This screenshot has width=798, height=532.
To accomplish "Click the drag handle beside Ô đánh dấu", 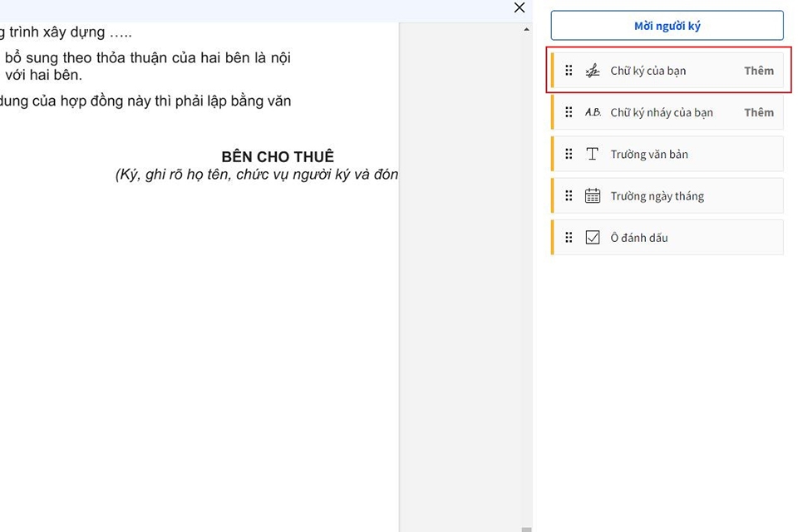I will [x=569, y=237].
